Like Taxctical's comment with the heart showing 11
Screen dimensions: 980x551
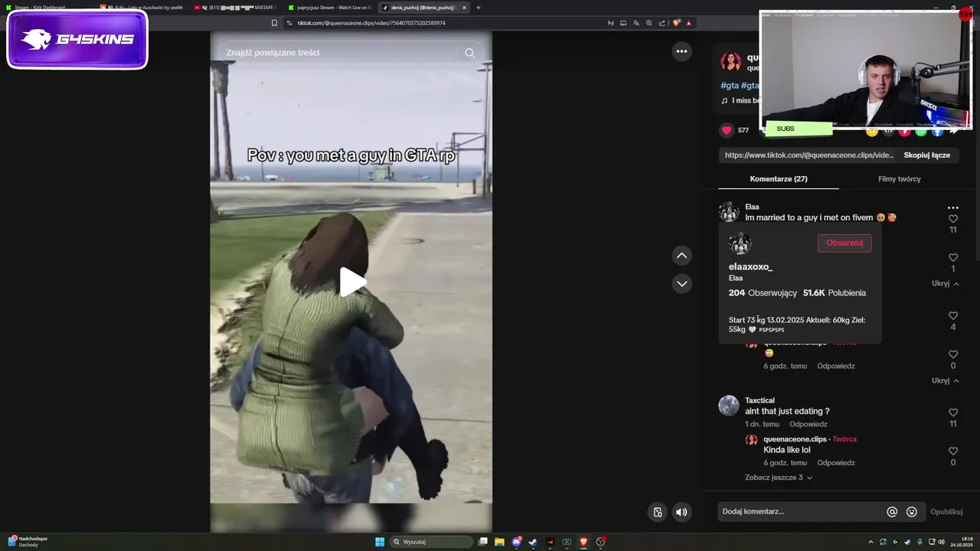pyautogui.click(x=953, y=413)
